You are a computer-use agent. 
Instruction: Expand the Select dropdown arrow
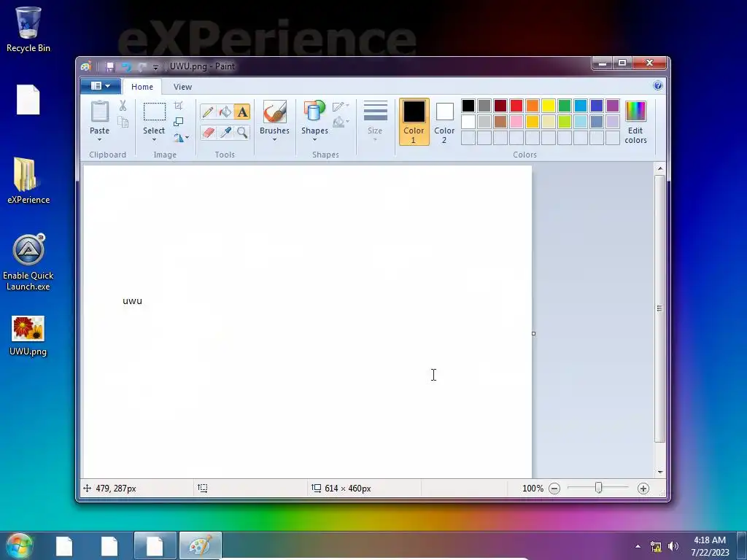(x=154, y=139)
